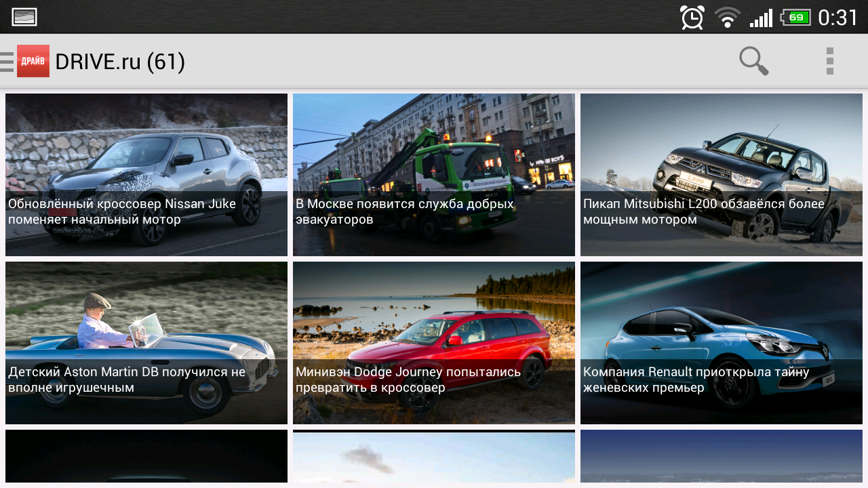This screenshot has width=868, height=488.
Task: Open search with the magnifier icon
Action: [753, 61]
